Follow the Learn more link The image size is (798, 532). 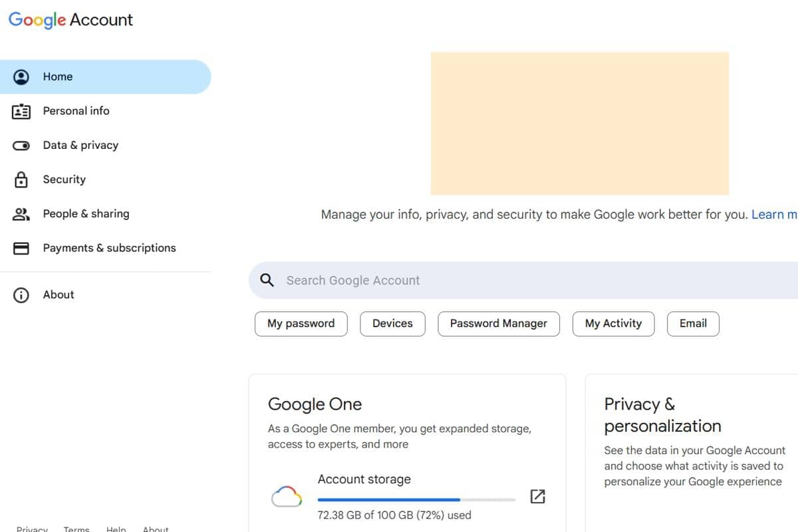[x=774, y=215]
